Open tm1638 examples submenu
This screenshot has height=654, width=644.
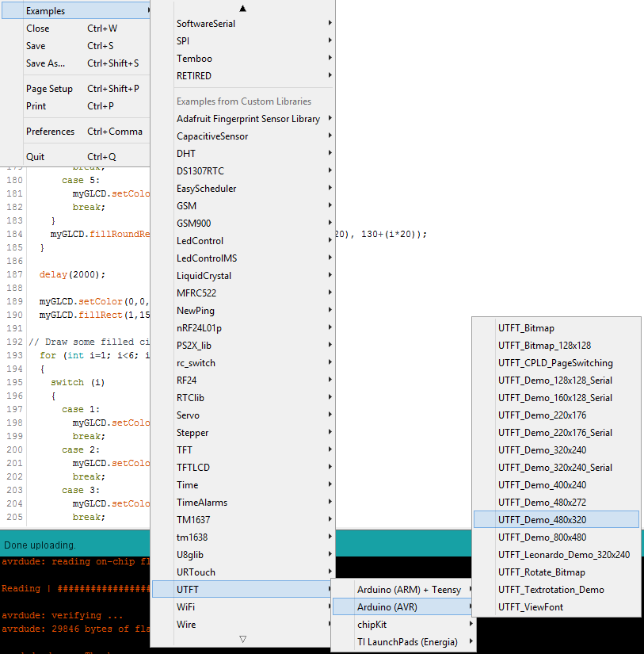point(242,537)
